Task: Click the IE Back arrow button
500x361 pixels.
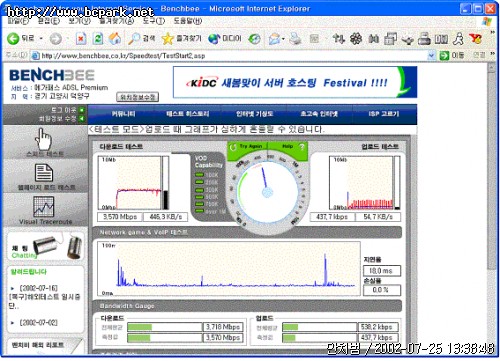Action: (13, 39)
